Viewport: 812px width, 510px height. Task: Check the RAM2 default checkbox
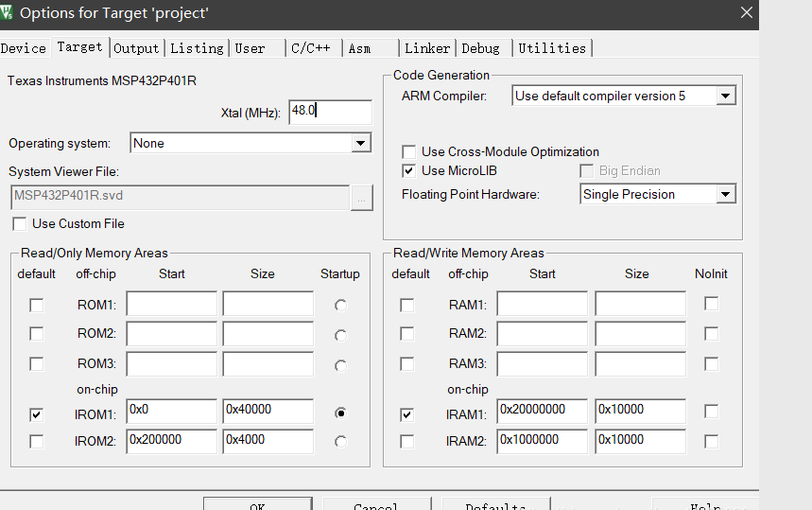click(x=407, y=333)
